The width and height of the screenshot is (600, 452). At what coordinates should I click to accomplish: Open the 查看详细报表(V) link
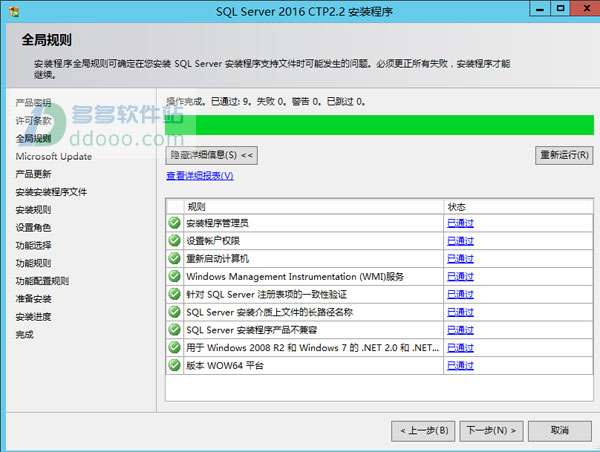click(200, 176)
